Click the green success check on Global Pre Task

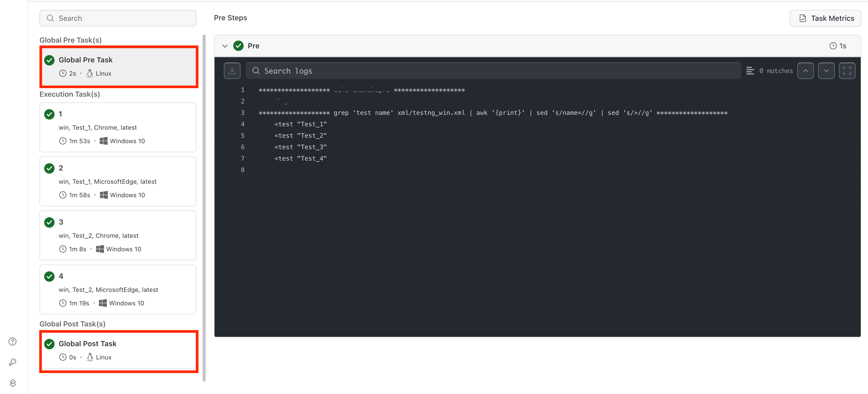tap(49, 60)
